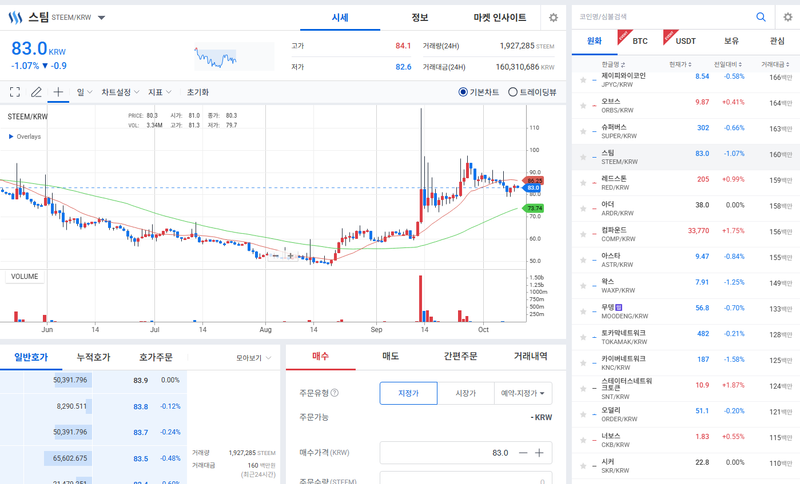This screenshot has width=800, height=484.
Task: Switch to 호가주문 tab
Action: (x=156, y=358)
